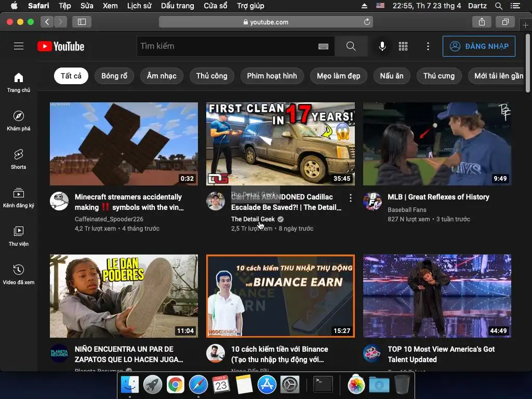Play the Le Dan Poderes video thumbnail
Viewport: 532px width, 399px height.
(124, 296)
